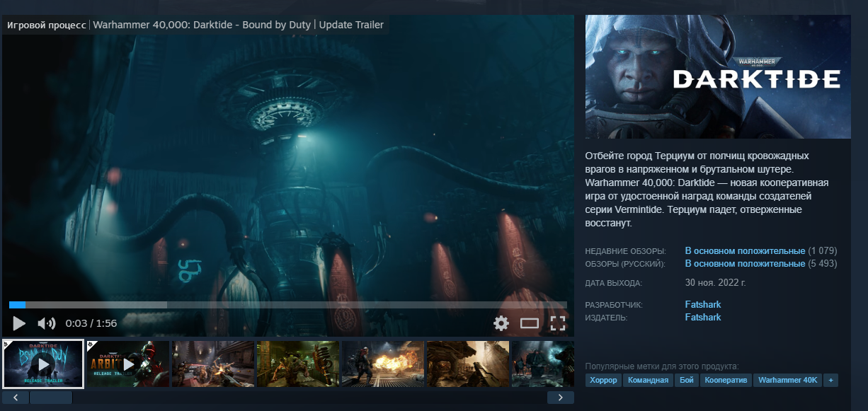Play the Darktide trailer video

[x=19, y=323]
